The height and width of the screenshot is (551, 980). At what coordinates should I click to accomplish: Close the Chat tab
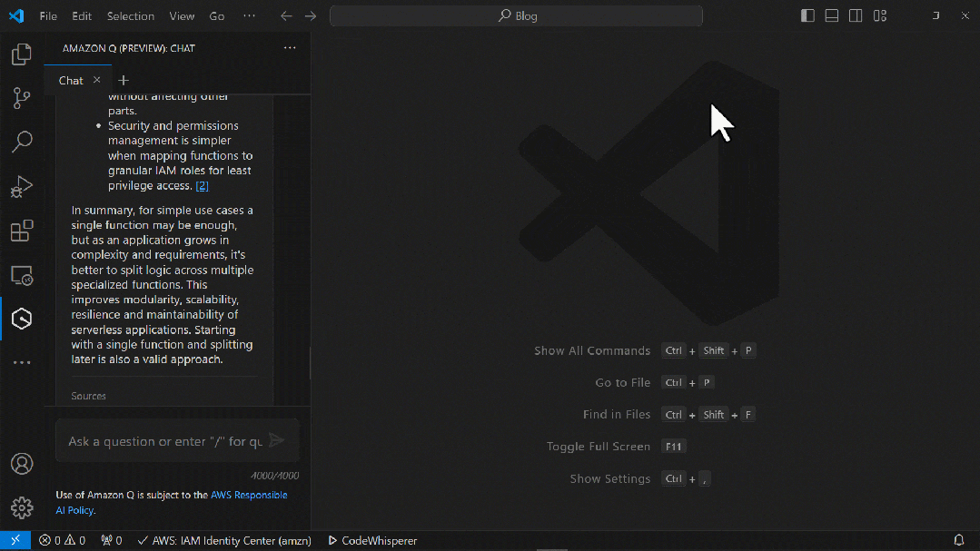click(x=97, y=80)
